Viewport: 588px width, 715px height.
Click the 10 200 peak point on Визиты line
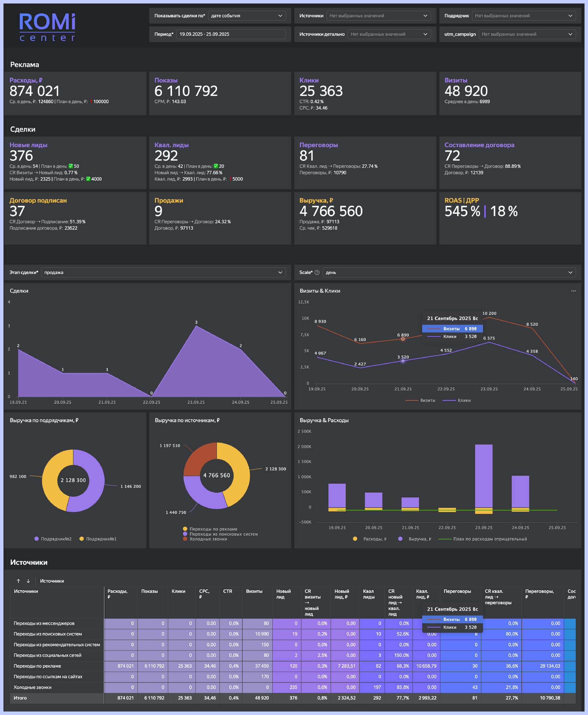tap(489, 317)
